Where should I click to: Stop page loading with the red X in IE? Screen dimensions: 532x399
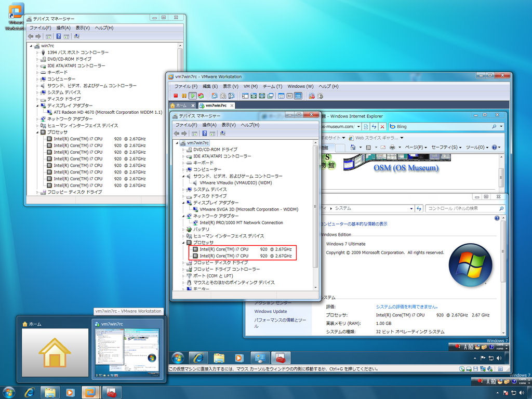coord(382,127)
